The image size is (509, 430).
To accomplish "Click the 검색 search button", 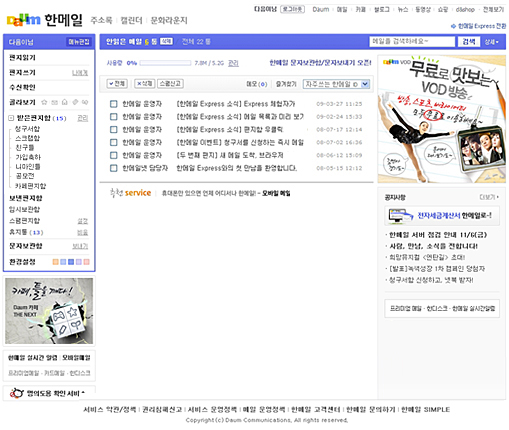I will 468,42.
